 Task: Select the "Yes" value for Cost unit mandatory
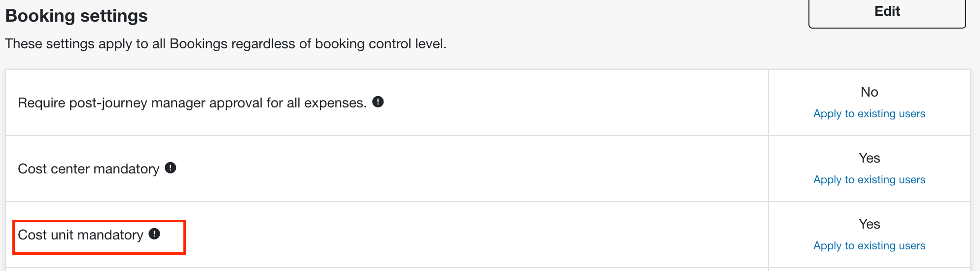[869, 224]
